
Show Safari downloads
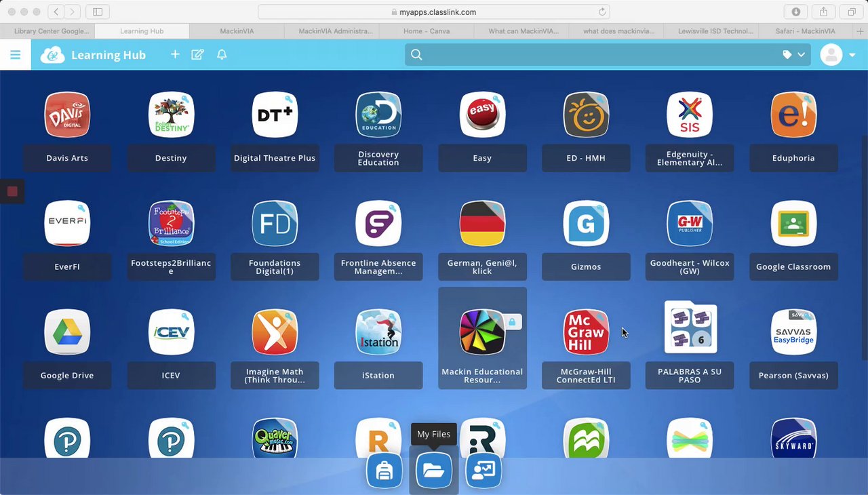(796, 12)
